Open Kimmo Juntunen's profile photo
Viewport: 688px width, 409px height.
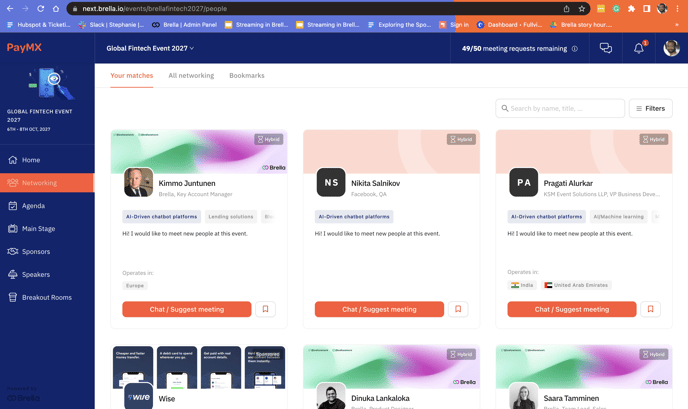(139, 182)
